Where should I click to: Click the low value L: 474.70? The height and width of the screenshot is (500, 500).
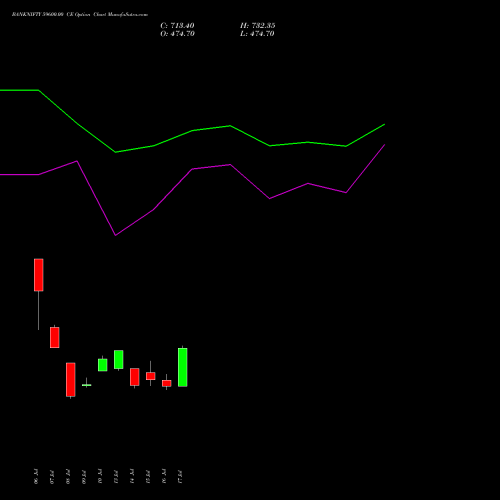(x=257, y=34)
